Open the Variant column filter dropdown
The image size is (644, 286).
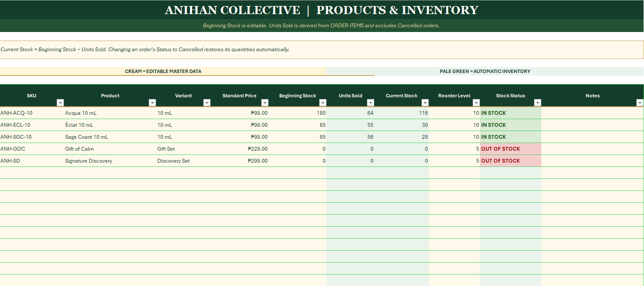click(207, 102)
